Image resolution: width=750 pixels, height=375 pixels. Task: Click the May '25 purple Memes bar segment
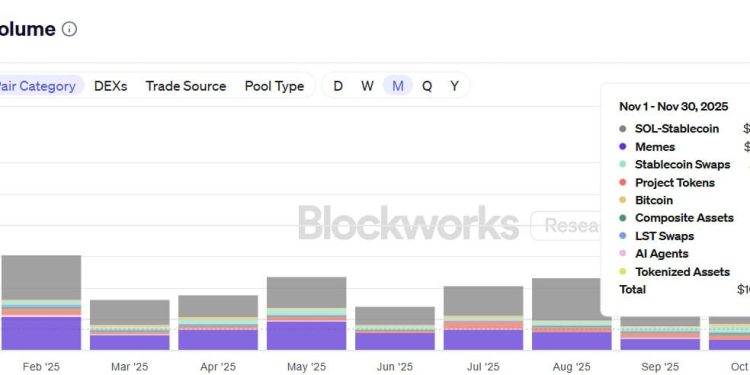(307, 336)
